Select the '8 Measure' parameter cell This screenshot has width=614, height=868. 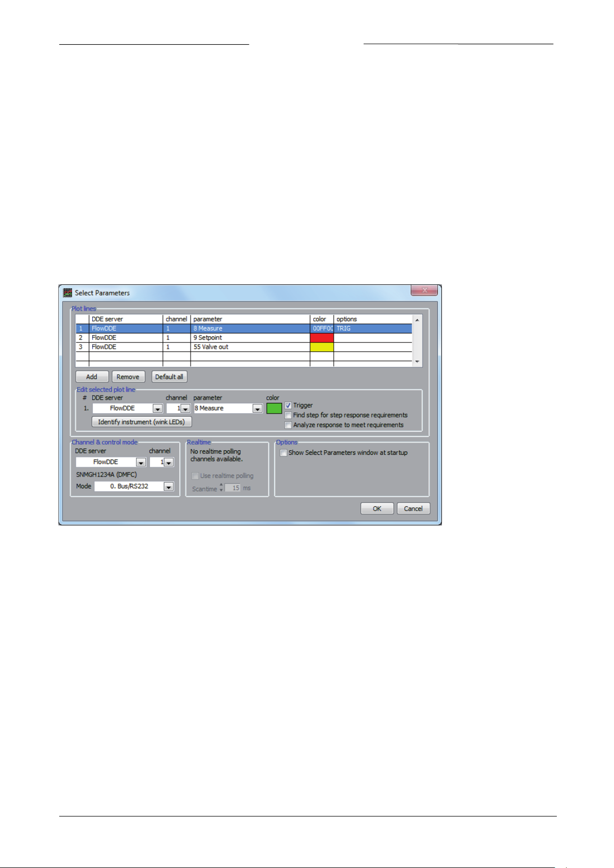click(250, 329)
